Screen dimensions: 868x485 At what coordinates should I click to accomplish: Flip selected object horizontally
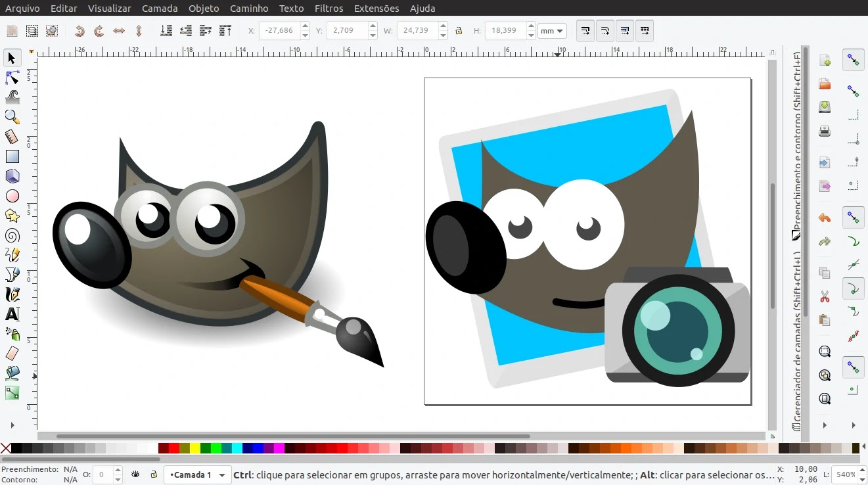[x=119, y=31]
